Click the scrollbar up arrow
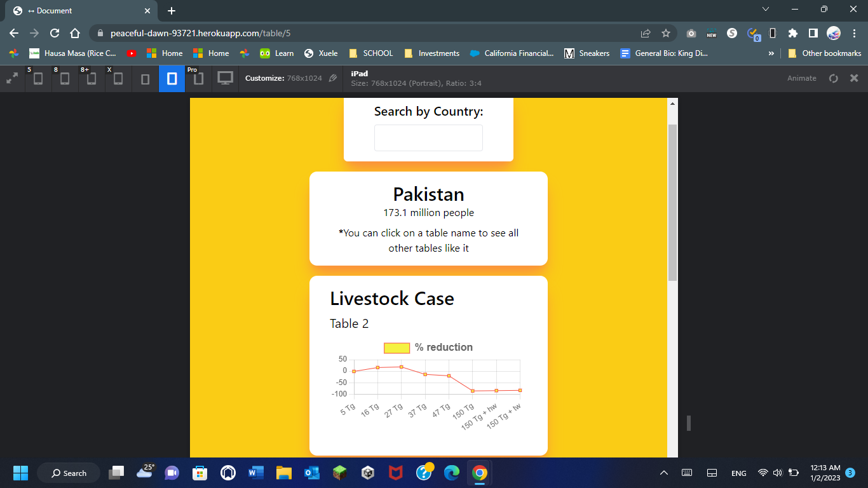The height and width of the screenshot is (488, 868). 673,104
